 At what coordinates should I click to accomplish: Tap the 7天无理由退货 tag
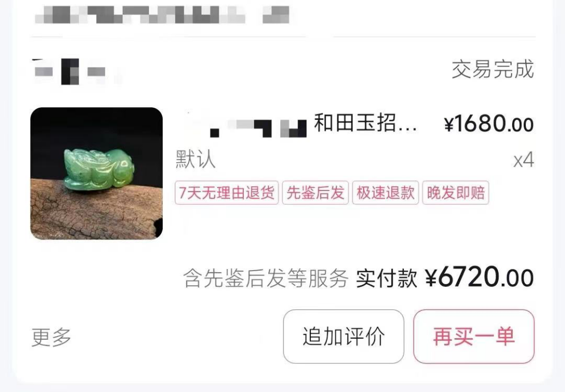pos(226,193)
